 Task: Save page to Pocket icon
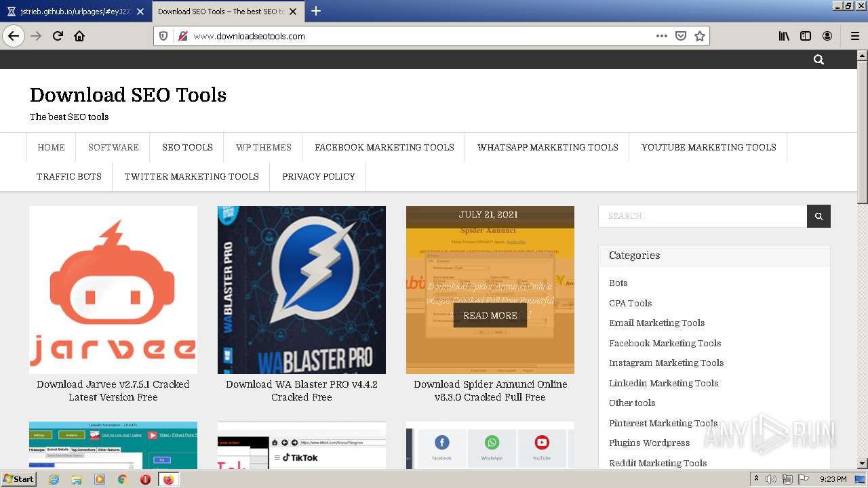coord(681,36)
